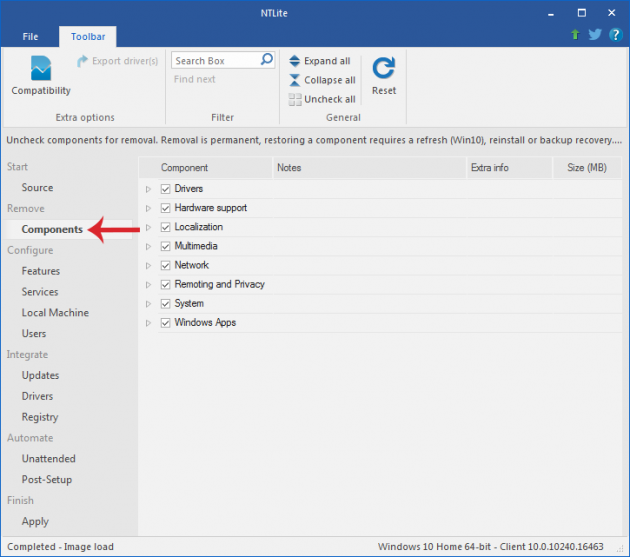This screenshot has width=630, height=557.
Task: Click the Completed - Image load status
Action: pos(60,547)
